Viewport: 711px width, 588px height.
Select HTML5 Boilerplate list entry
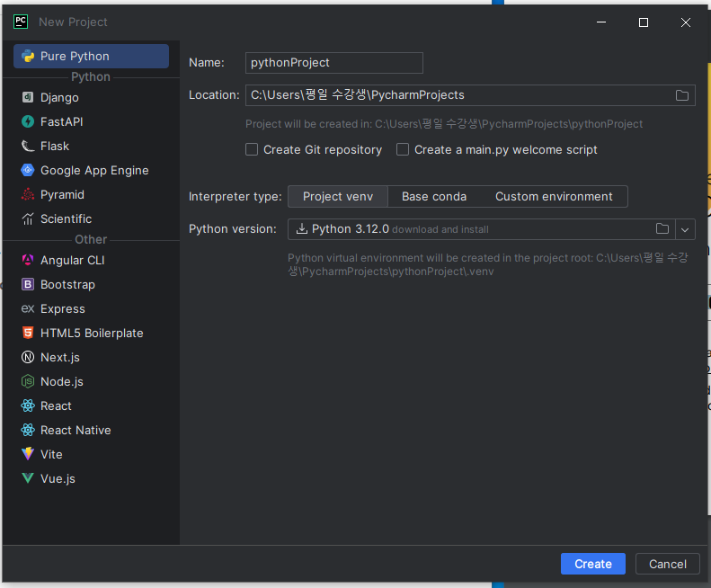click(91, 333)
